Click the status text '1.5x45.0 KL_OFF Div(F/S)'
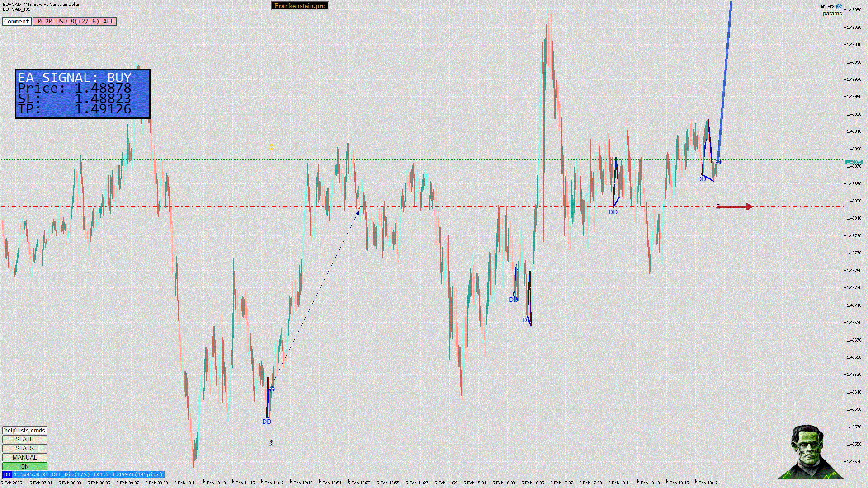Image resolution: width=868 pixels, height=488 pixels. pyautogui.click(x=52, y=474)
